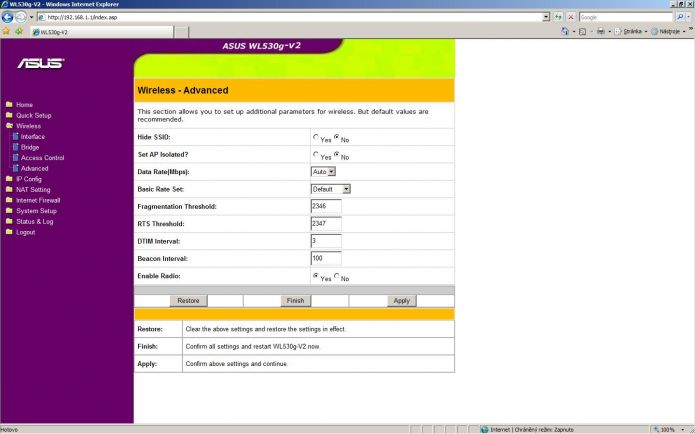Open Quick Setup in sidebar

tap(34, 115)
